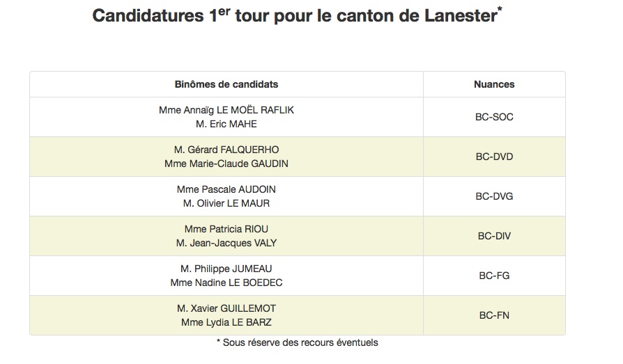Click candidate M. Gérard FALQUERHO
Viewport: 623px width, 364px height.
[226, 150]
